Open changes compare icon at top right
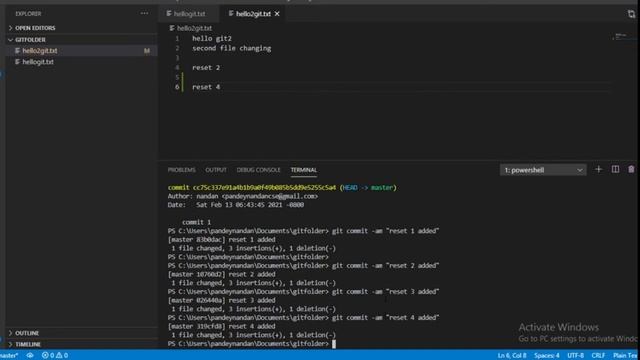The width and height of the screenshot is (640, 360). [x=631, y=14]
